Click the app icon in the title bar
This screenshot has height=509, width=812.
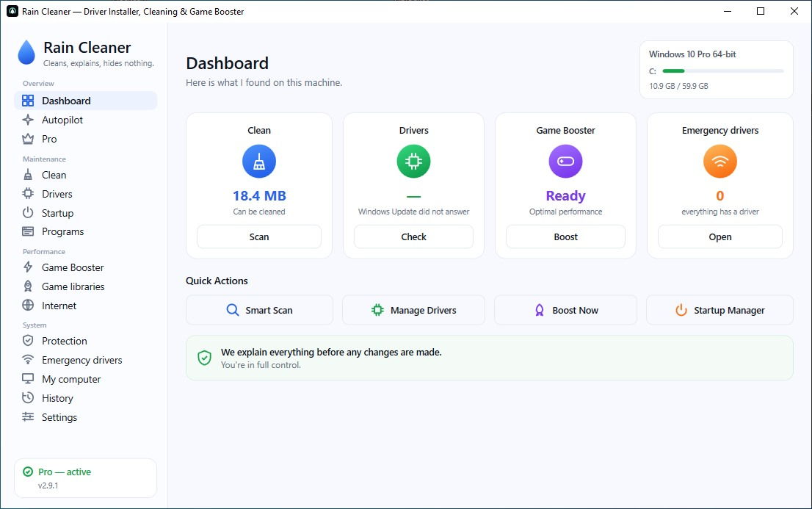(12, 12)
